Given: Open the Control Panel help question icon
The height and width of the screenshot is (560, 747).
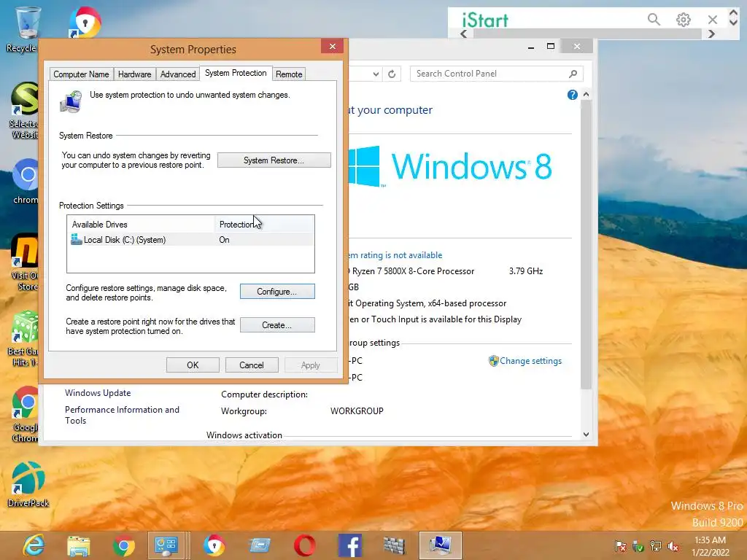Looking at the screenshot, I should click(x=572, y=95).
